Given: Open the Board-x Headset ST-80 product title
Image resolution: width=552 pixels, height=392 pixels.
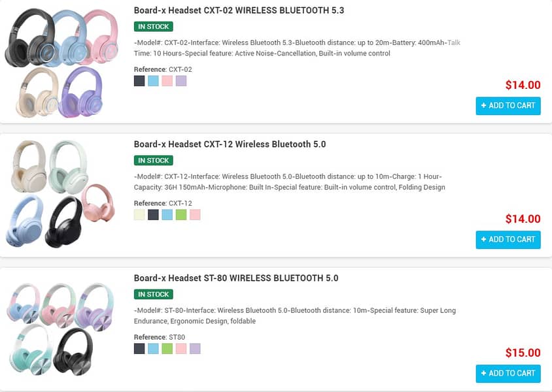Looking at the screenshot, I should (236, 278).
